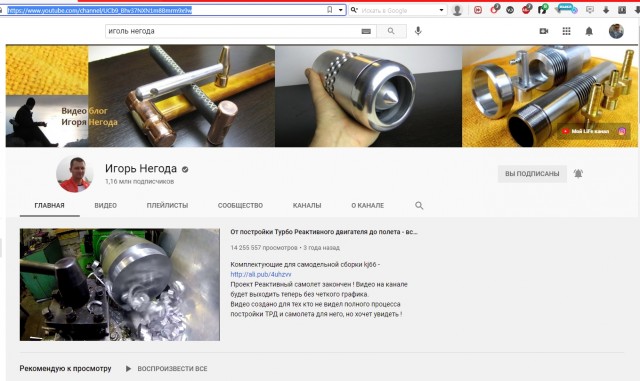Click the bookmark icon in address bar
Screen dimensions: 640x381
coord(329,10)
